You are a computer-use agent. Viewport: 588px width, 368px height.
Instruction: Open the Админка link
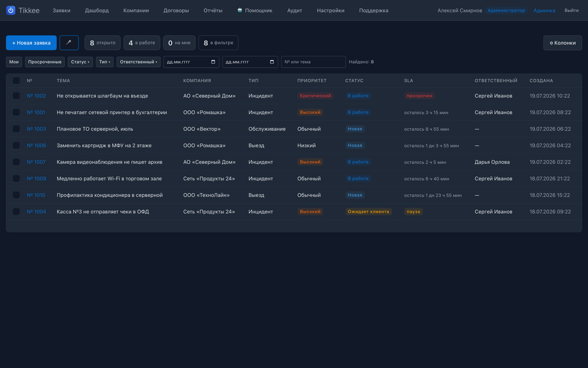click(x=544, y=10)
